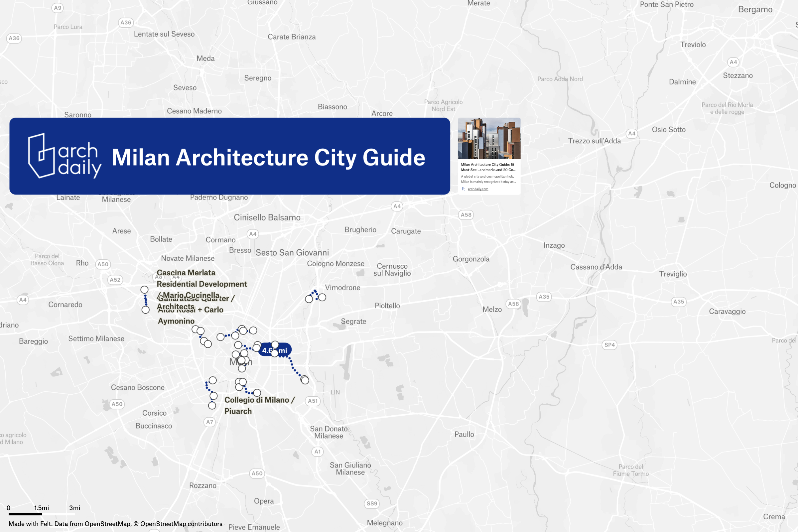The height and width of the screenshot is (532, 798).
Task: Click the A52 highway shield
Action: (115, 280)
